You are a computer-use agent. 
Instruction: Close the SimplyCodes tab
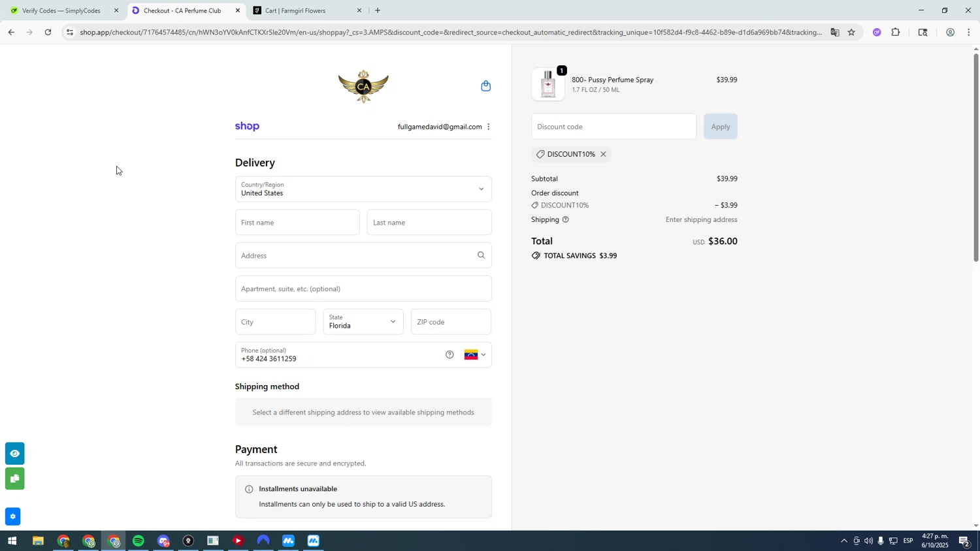pyautogui.click(x=116, y=10)
